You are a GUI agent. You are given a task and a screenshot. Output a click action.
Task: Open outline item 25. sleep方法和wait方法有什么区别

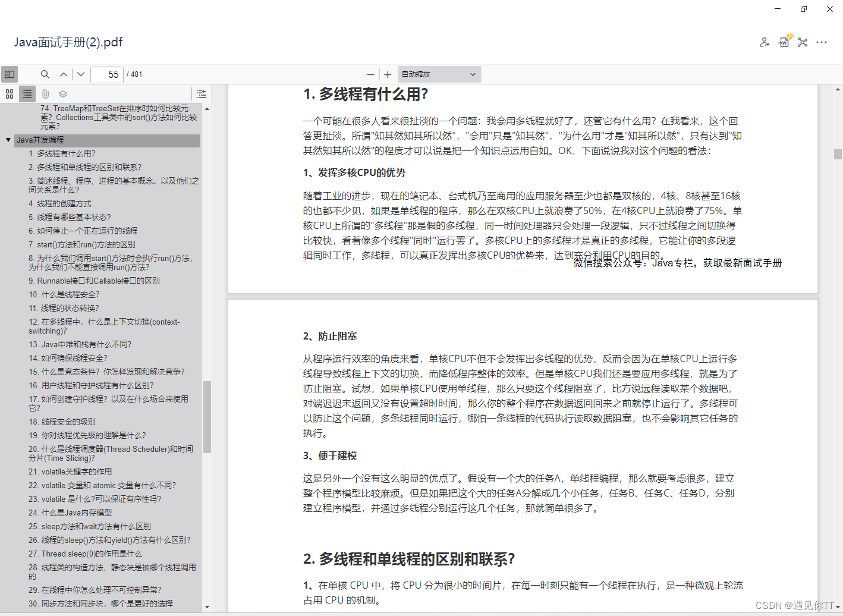[x=90, y=526]
